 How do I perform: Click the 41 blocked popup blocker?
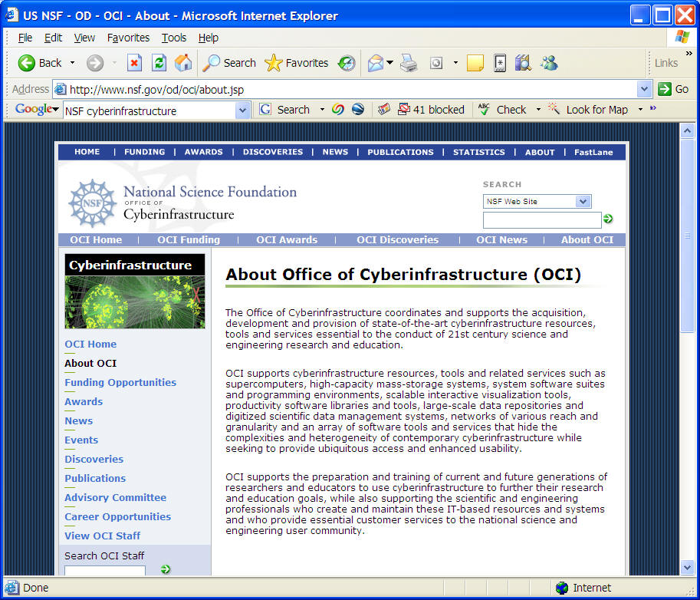pos(431,110)
